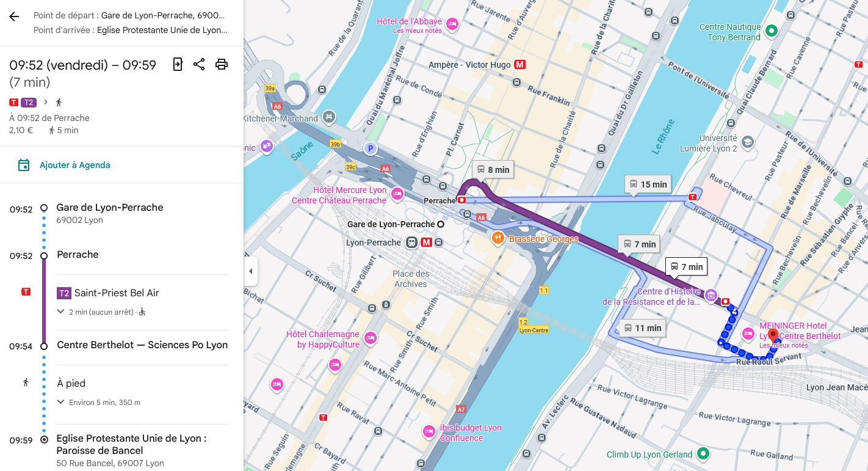Click the Gare de Lyon-Perrache departure step
868x471 pixels.
(x=110, y=208)
